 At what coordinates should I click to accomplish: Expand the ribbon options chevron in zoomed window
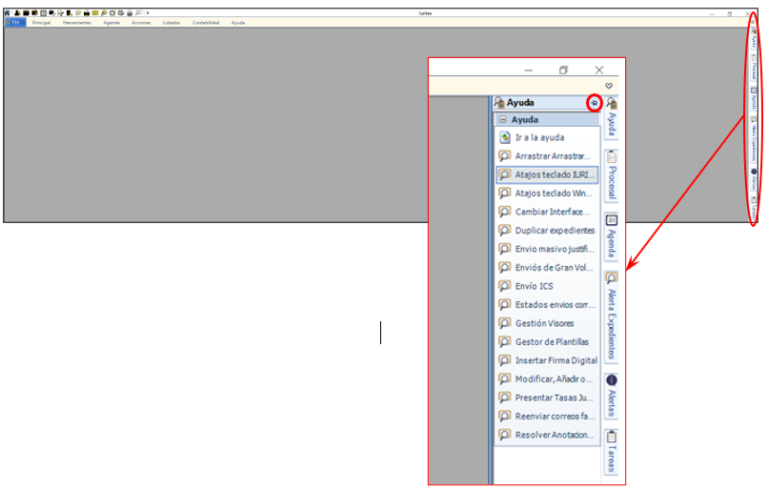(609, 86)
